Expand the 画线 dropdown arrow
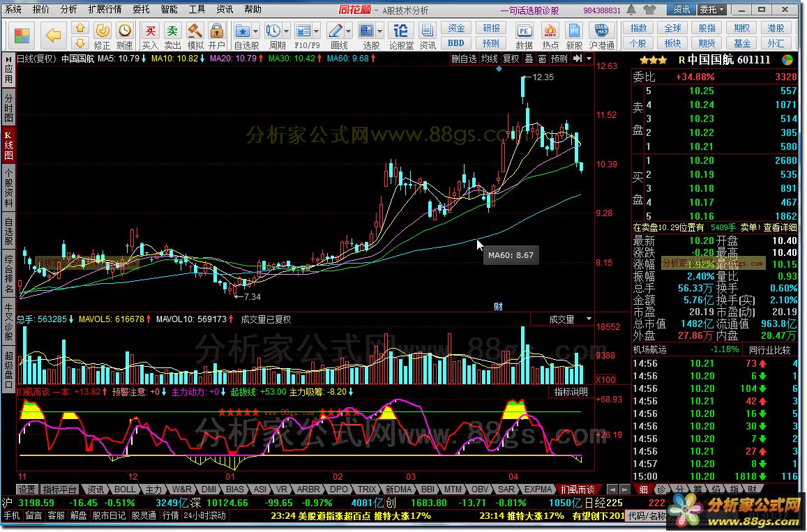The width and height of the screenshot is (807, 532). point(348,31)
